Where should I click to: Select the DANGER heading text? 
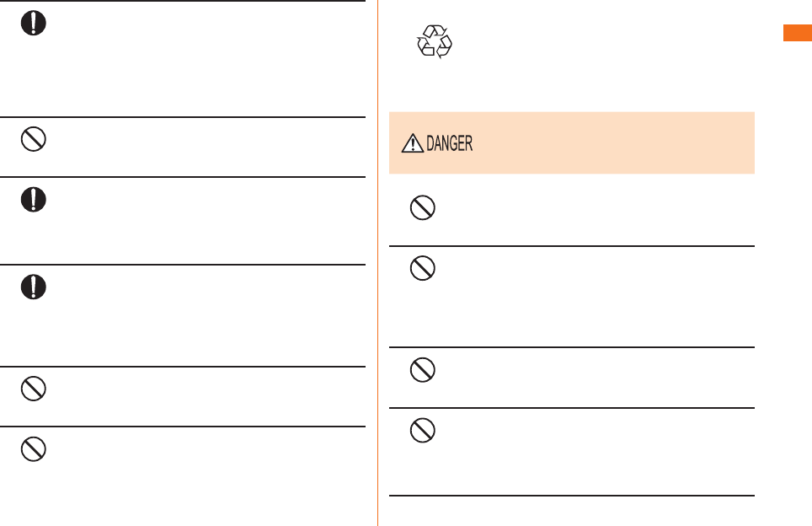pyautogui.click(x=450, y=143)
